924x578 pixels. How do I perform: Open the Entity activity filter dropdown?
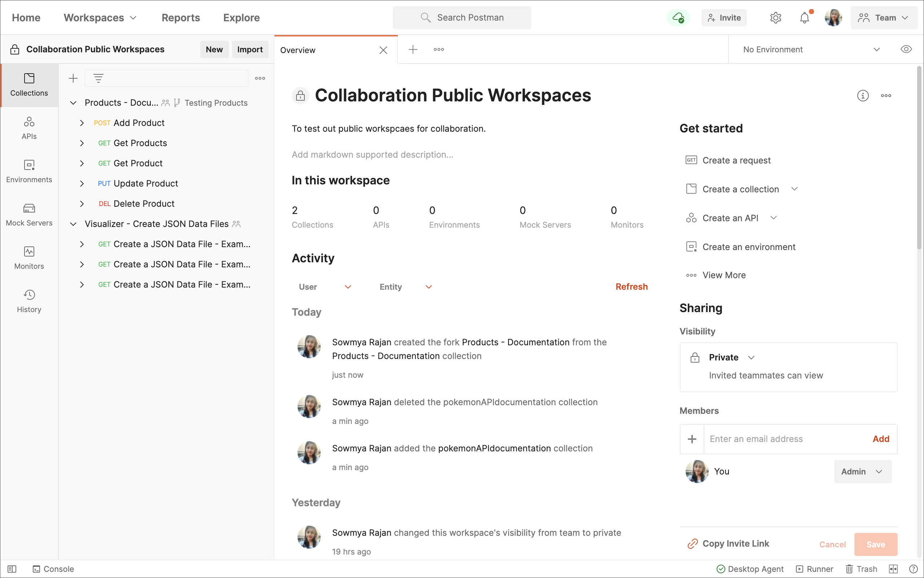click(x=405, y=287)
